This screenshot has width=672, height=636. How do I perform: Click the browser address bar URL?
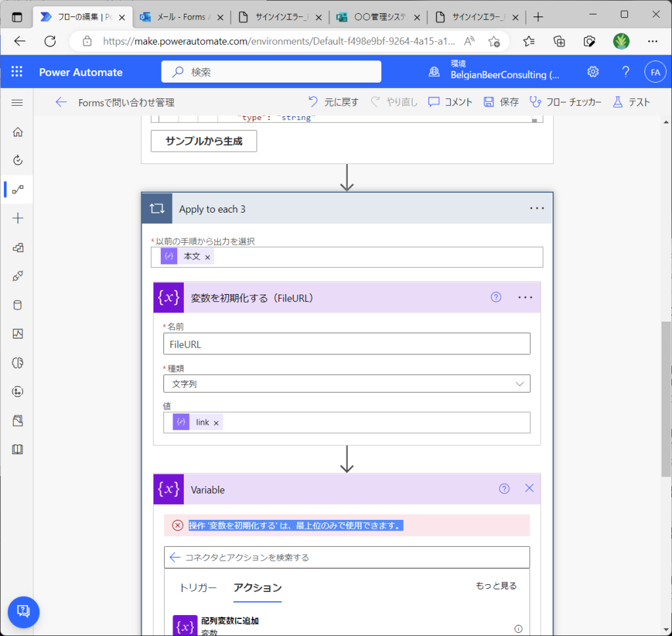pyautogui.click(x=278, y=41)
